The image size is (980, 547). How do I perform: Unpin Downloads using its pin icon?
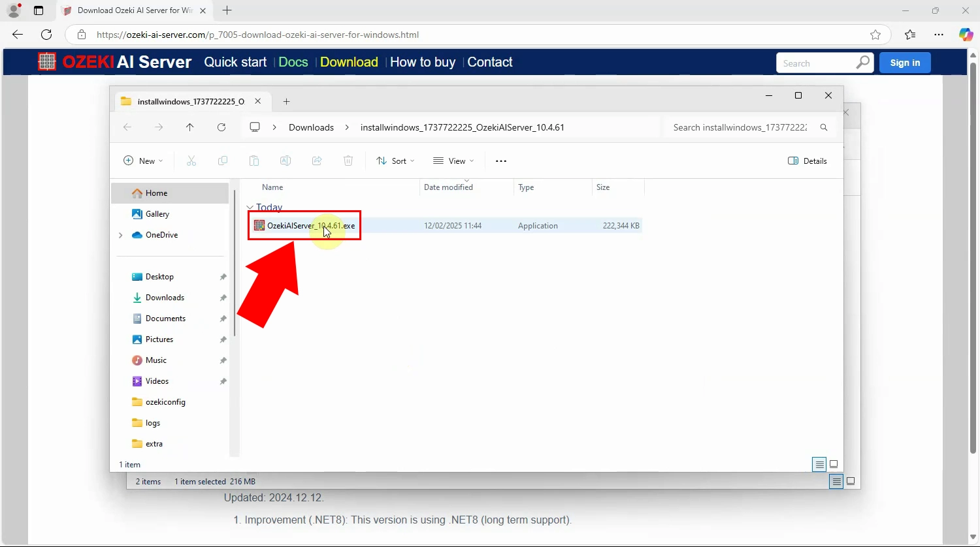(x=223, y=298)
